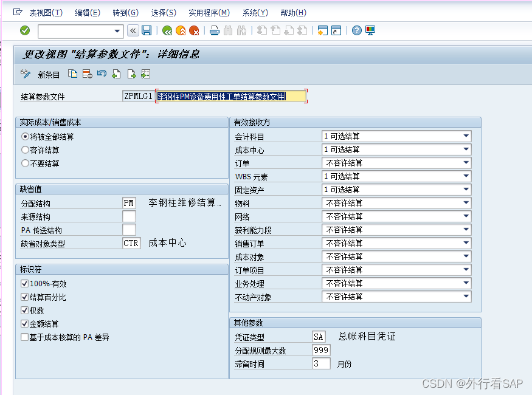Toggle the 结算百分比 checkbox
The width and height of the screenshot is (532, 395).
24,297
